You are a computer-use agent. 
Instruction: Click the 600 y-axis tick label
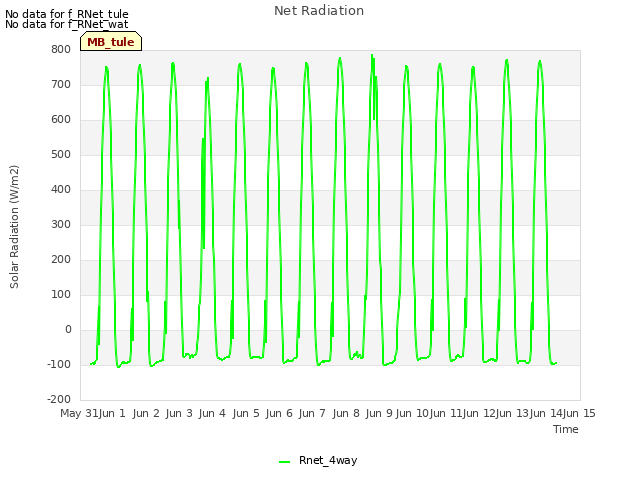click(61, 120)
